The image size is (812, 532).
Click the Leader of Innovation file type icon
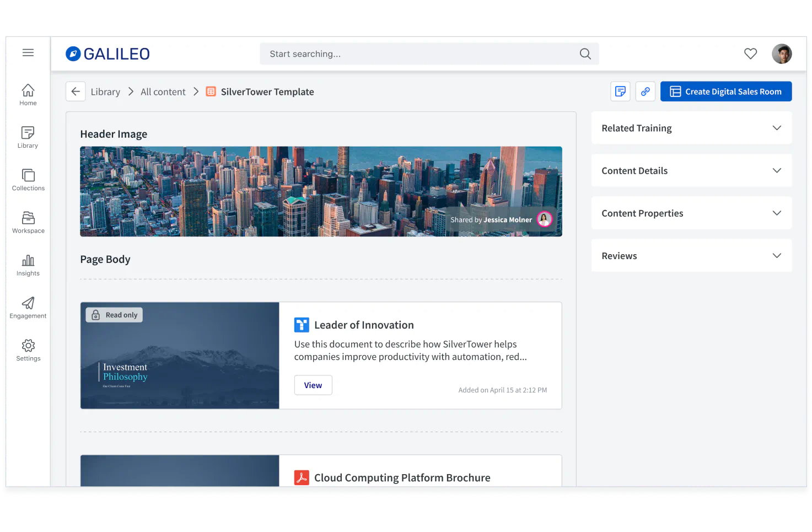302,325
